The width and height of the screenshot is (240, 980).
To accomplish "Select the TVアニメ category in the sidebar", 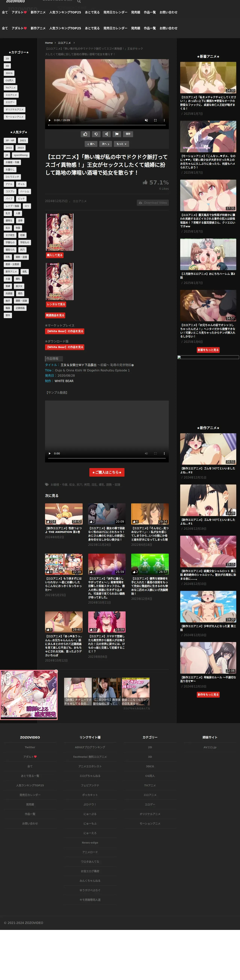I will (x=11, y=88).
